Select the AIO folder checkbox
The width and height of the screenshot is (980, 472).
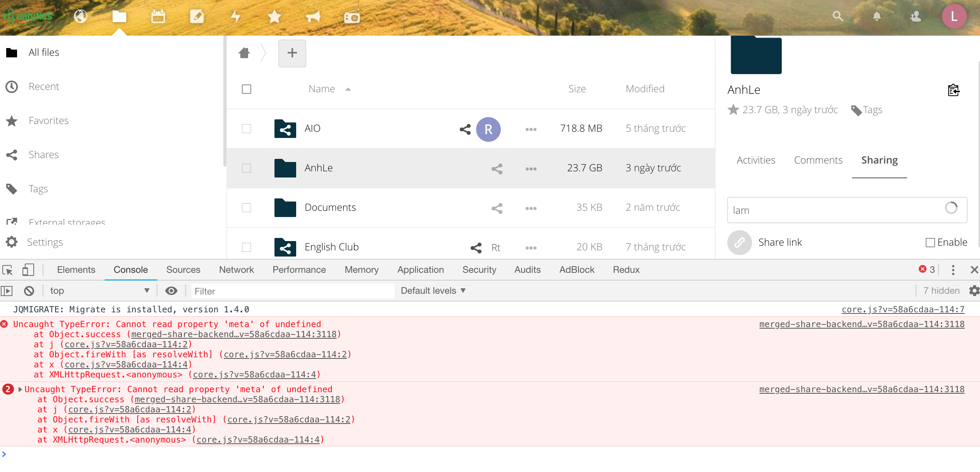point(247,129)
